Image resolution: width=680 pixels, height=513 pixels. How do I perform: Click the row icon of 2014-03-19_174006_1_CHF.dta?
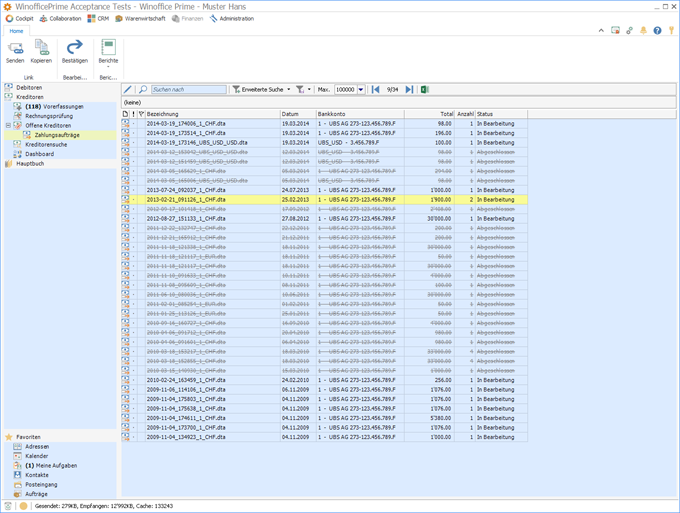tap(125, 124)
